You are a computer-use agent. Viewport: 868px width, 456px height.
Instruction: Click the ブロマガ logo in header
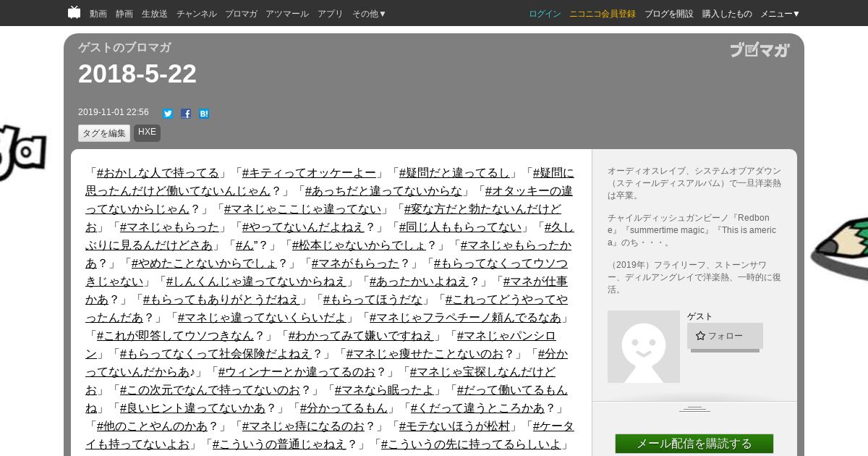[759, 50]
